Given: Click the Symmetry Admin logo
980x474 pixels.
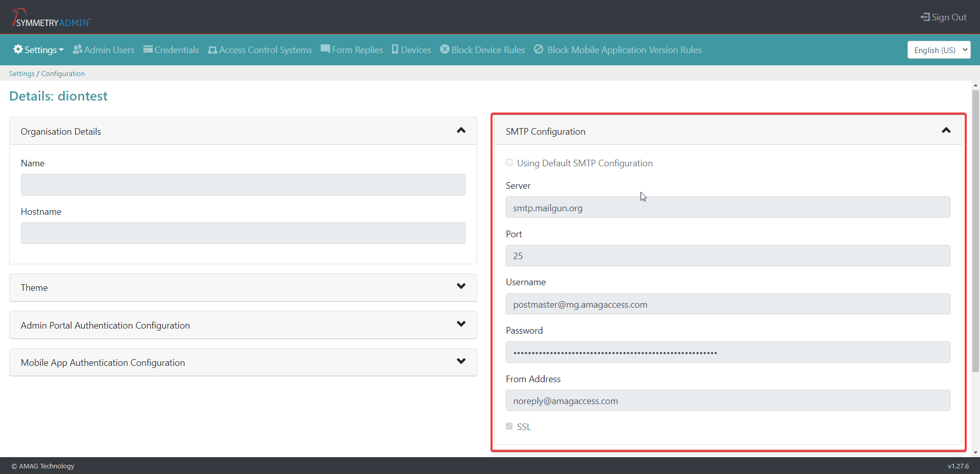Looking at the screenshot, I should tap(51, 18).
